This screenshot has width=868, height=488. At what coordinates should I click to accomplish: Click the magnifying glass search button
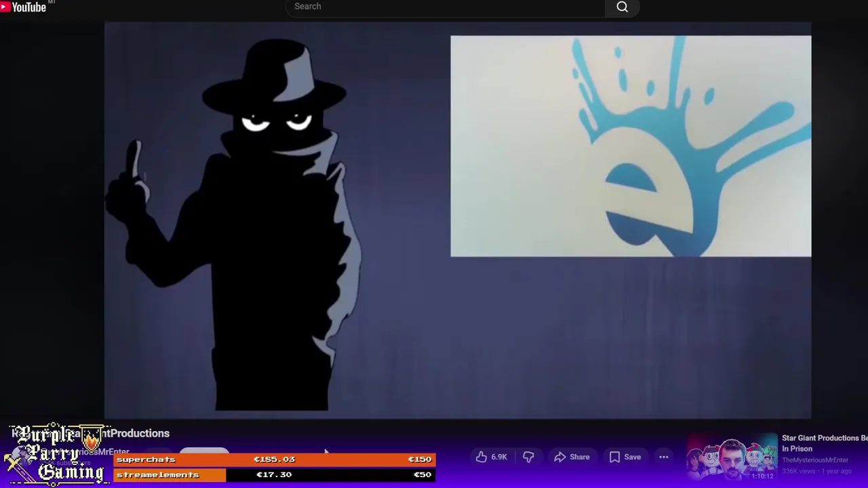tap(622, 7)
